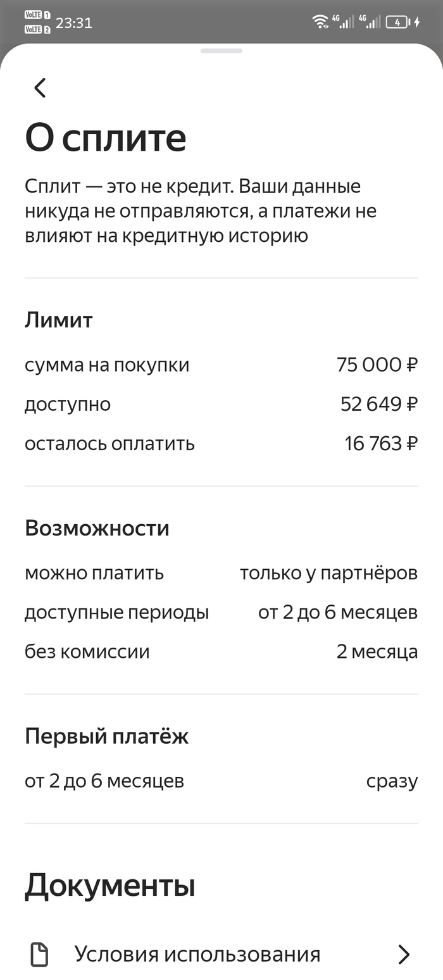Open the Условия использования document link
The image size is (443, 980).
pos(197,954)
